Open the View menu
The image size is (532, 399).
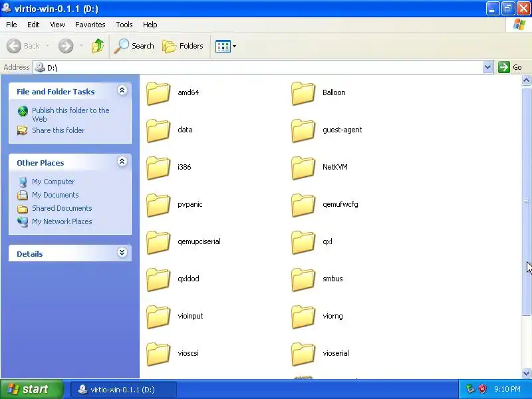coord(57,25)
